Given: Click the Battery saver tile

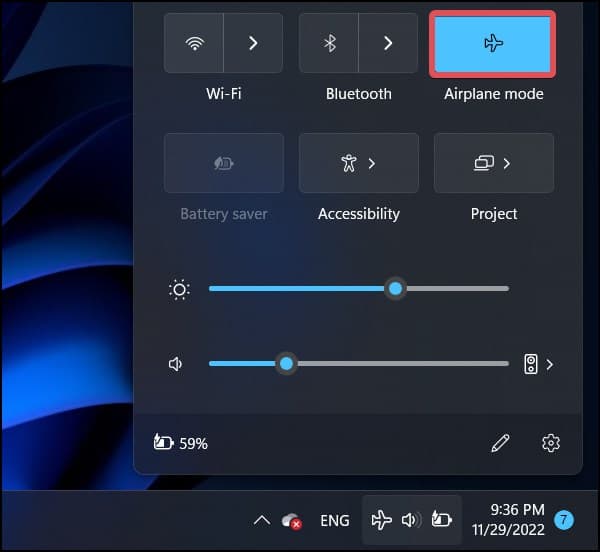Looking at the screenshot, I should 224,163.
